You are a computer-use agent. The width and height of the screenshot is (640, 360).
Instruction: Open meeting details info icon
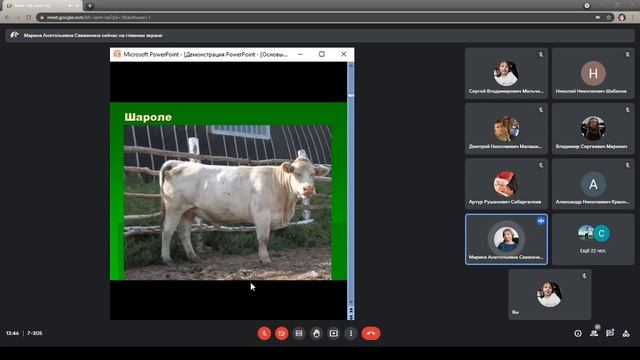tap(578, 333)
